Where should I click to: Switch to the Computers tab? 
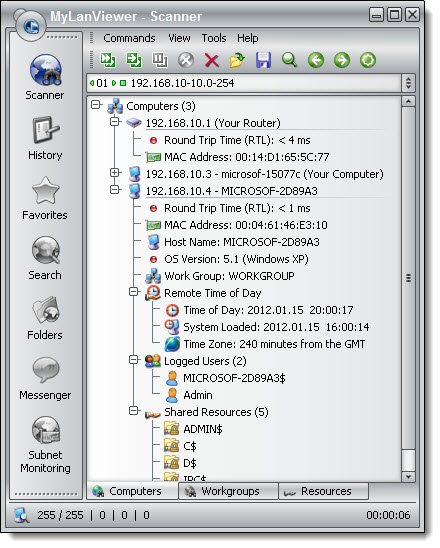[x=133, y=491]
